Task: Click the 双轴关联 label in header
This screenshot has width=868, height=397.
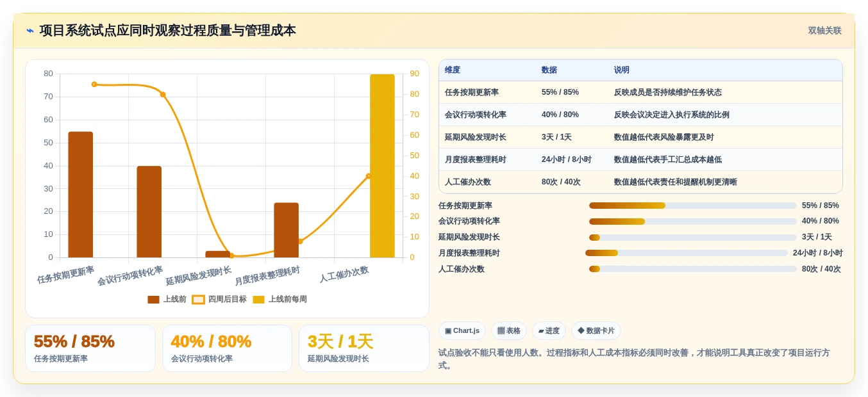Action: pyautogui.click(x=824, y=31)
